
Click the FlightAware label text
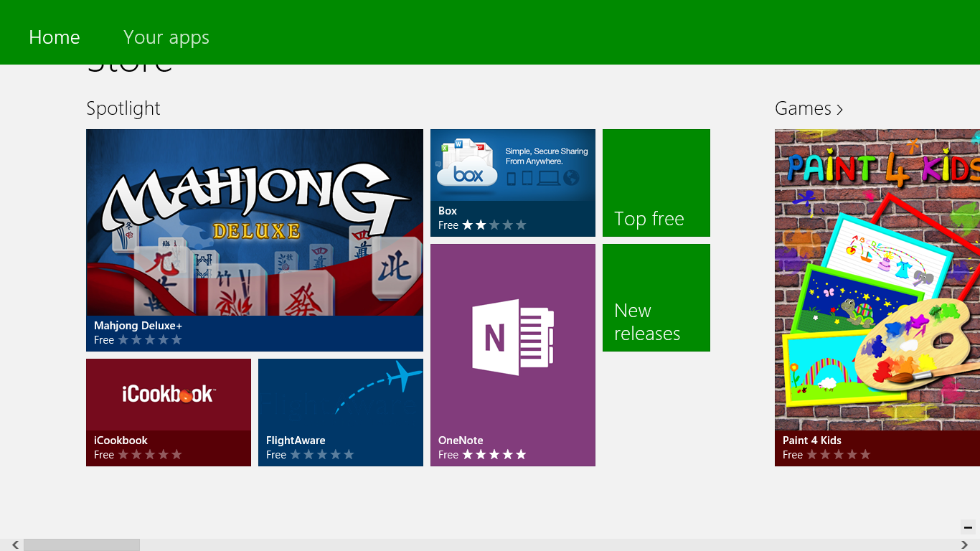coord(296,441)
